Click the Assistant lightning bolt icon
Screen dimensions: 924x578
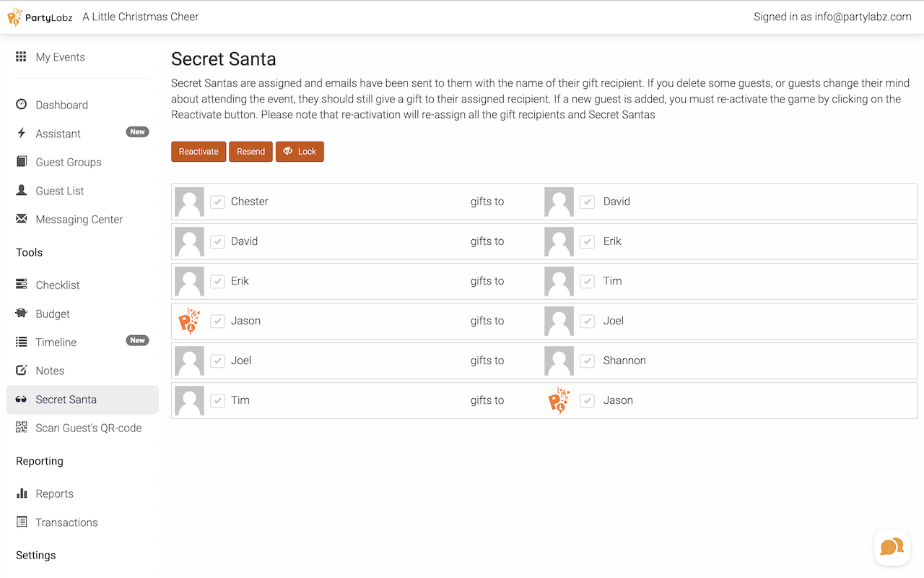click(x=22, y=134)
